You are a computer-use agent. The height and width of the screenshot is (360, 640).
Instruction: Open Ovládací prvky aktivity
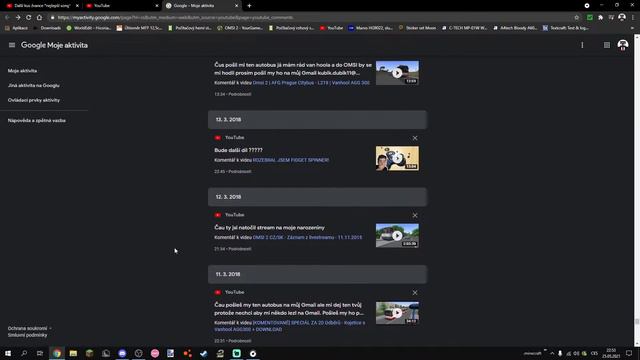[33, 100]
